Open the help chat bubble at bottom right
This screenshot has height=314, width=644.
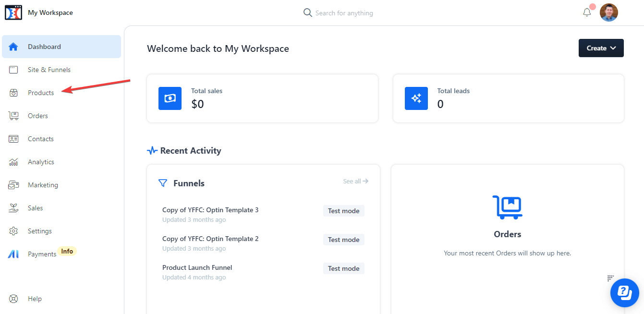tap(624, 293)
